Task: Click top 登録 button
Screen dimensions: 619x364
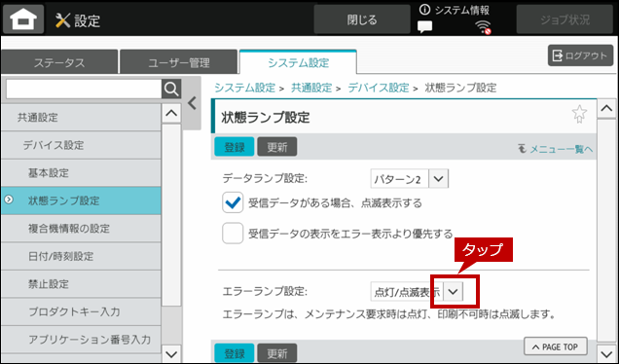Action: coord(235,147)
